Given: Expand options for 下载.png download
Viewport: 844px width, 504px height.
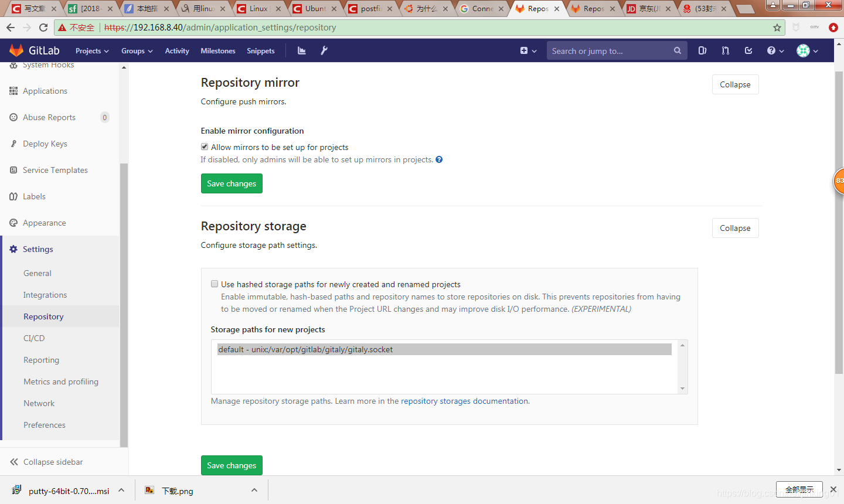Looking at the screenshot, I should click(x=254, y=491).
